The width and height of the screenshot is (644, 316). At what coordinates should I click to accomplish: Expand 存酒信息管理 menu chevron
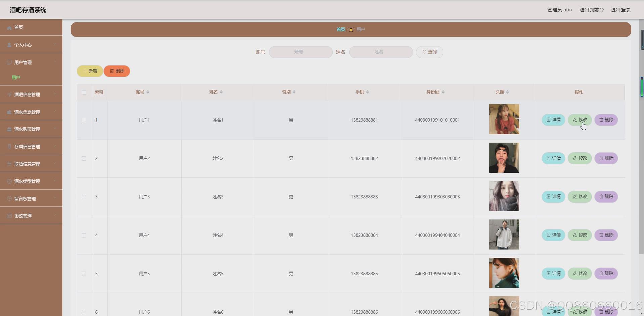pyautogui.click(x=54, y=146)
